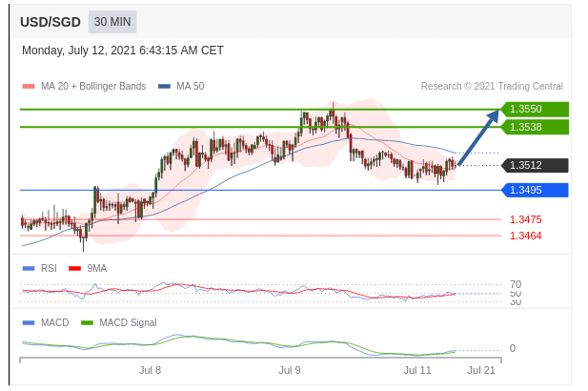Click the 1.3464 support level label
This screenshot has width=588, height=391.
pyautogui.click(x=525, y=236)
